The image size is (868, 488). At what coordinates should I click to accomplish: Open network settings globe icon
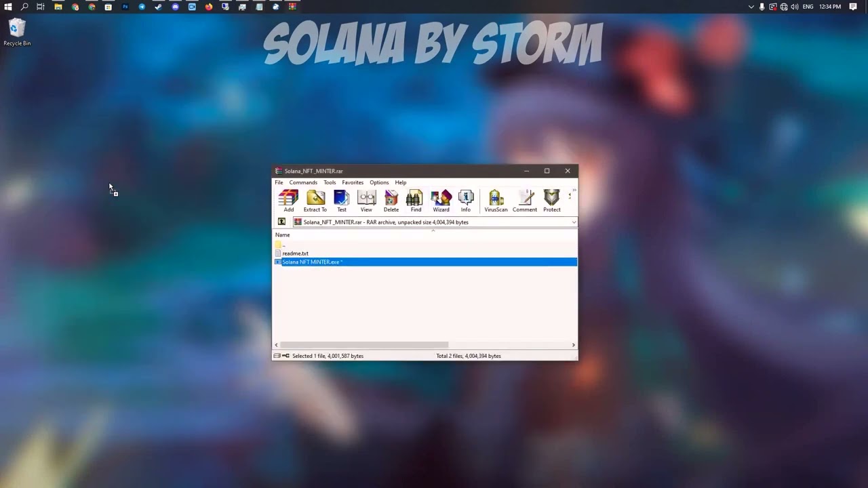[784, 7]
